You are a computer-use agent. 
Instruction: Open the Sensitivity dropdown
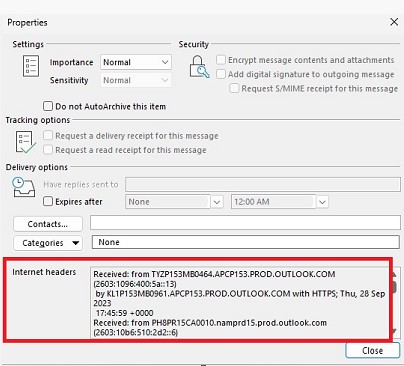[x=136, y=80]
